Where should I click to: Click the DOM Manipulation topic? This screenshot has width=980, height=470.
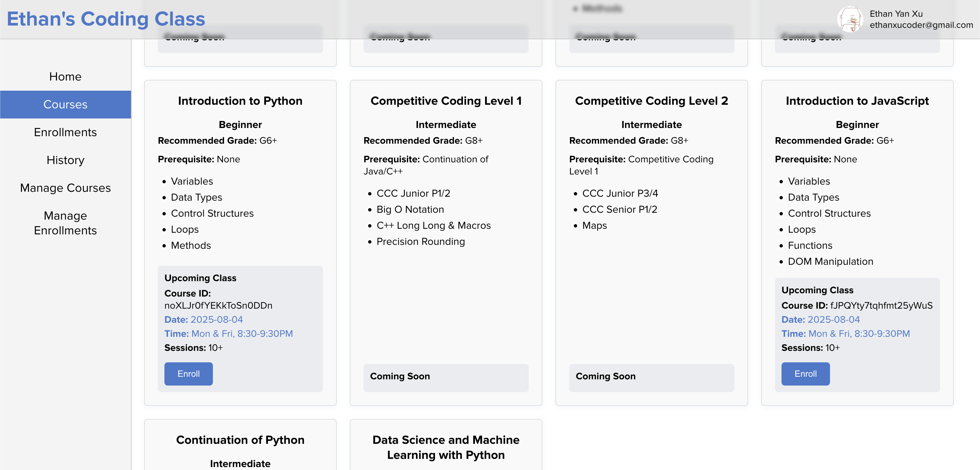coord(830,262)
